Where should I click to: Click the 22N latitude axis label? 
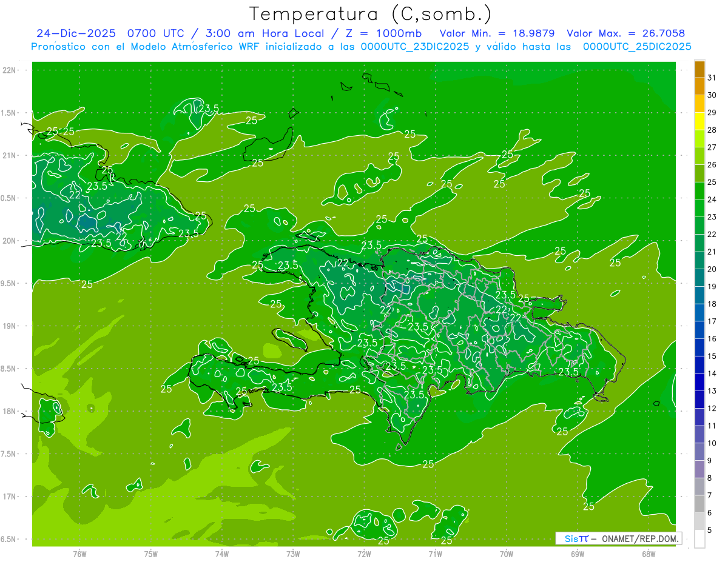pos(10,70)
